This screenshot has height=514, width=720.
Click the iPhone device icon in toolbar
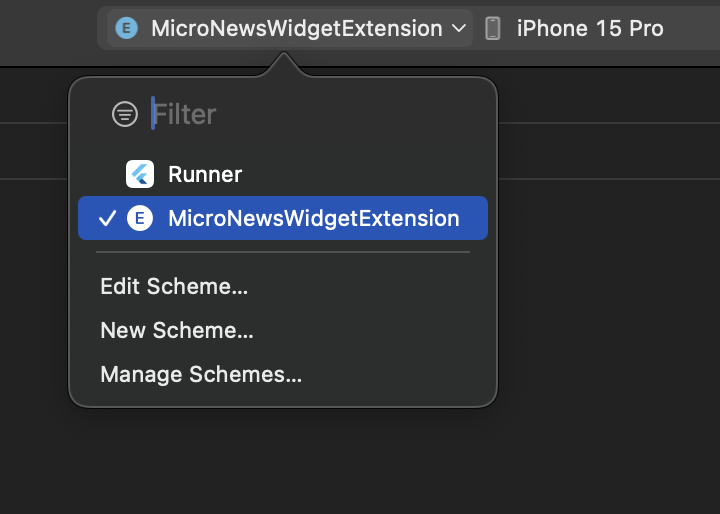(x=492, y=28)
